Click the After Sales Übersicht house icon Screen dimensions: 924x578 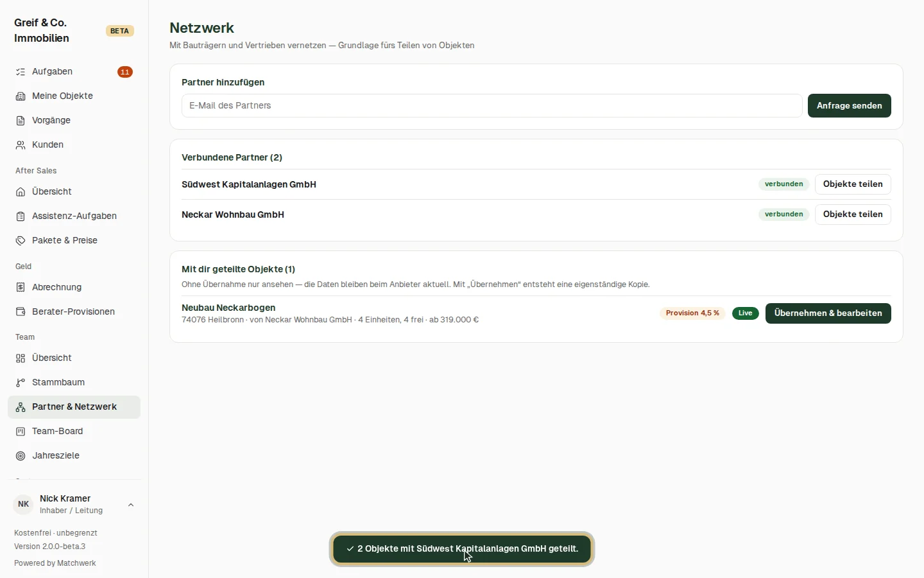pos(21,192)
